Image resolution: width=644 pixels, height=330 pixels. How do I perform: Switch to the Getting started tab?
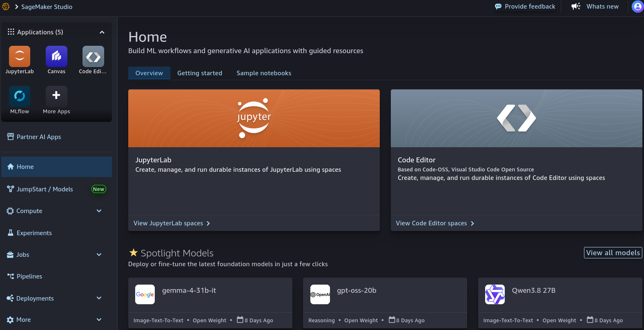point(200,73)
